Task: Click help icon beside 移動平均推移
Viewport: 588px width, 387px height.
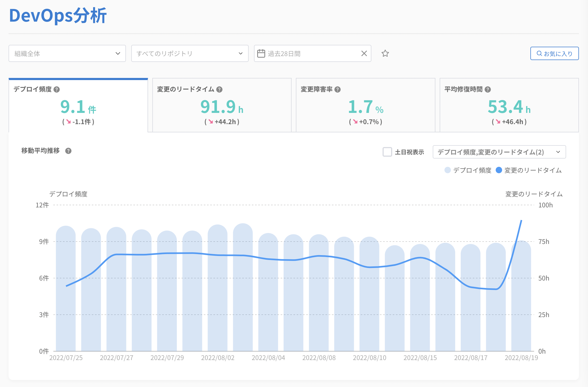Action: pos(68,151)
